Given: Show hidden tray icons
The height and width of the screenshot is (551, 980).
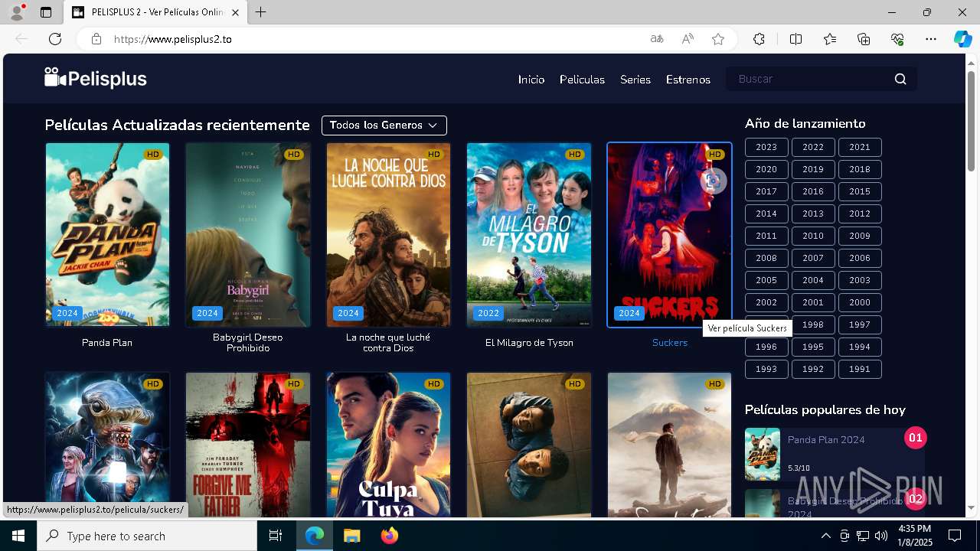Looking at the screenshot, I should tap(825, 536).
